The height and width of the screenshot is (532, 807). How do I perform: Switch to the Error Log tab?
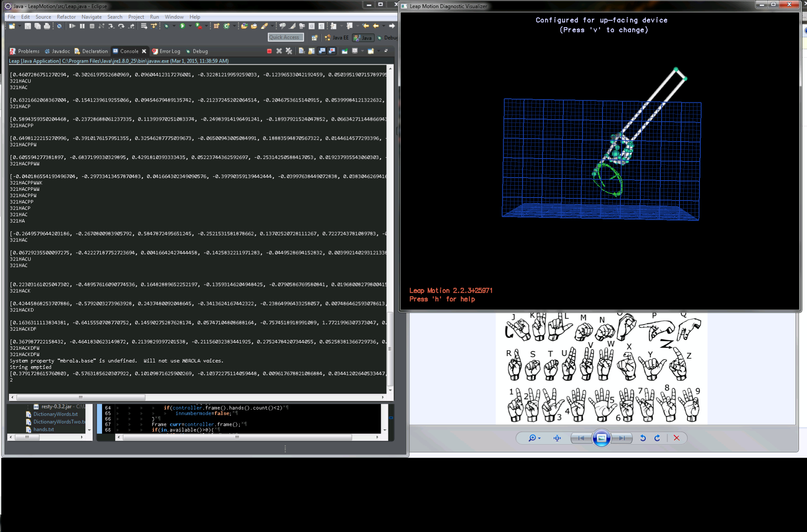pyautogui.click(x=166, y=51)
